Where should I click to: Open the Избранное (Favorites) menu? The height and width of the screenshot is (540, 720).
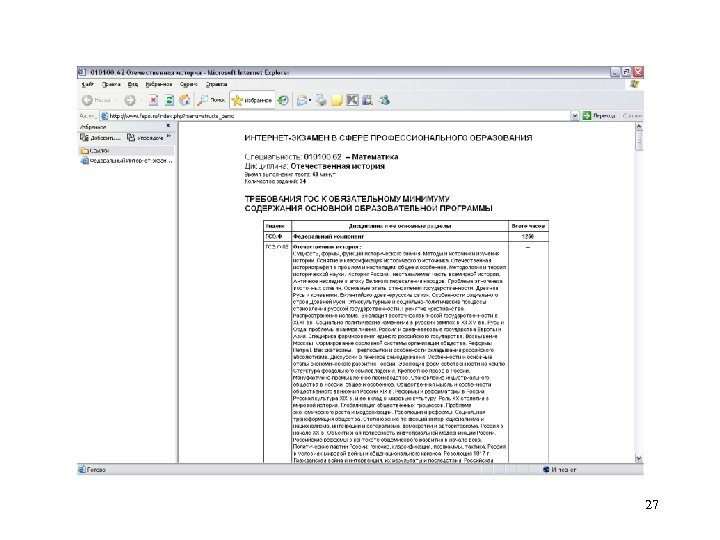158,84
